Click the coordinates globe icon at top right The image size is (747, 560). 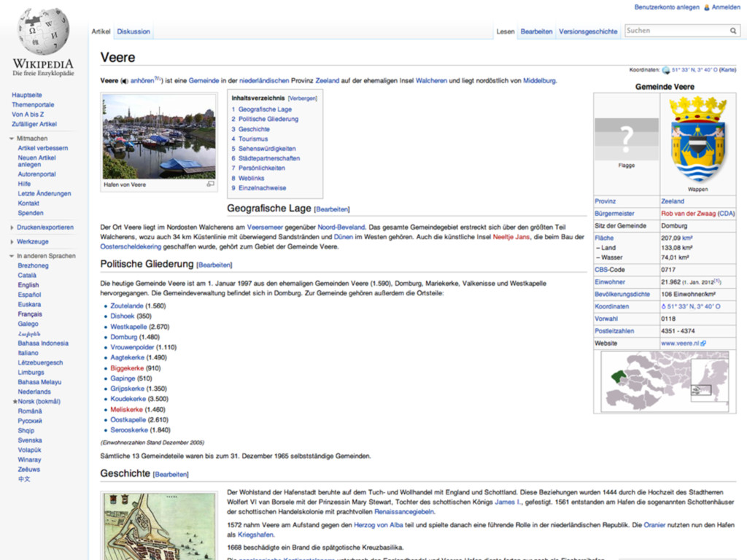click(665, 71)
